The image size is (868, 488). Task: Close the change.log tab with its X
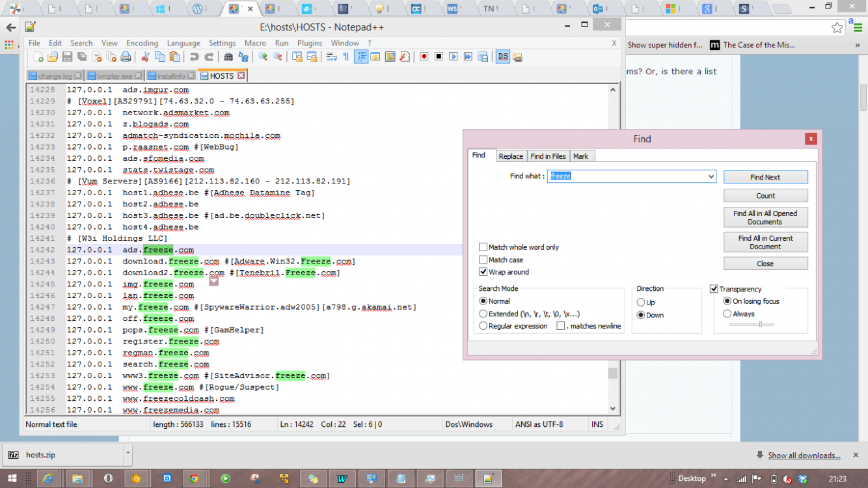click(78, 76)
